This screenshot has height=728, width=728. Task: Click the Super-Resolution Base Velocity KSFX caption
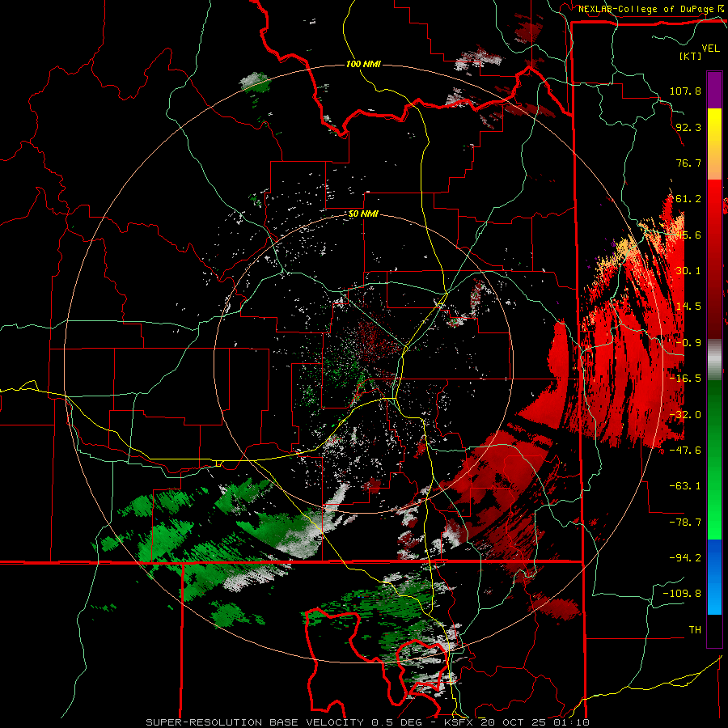368,722
